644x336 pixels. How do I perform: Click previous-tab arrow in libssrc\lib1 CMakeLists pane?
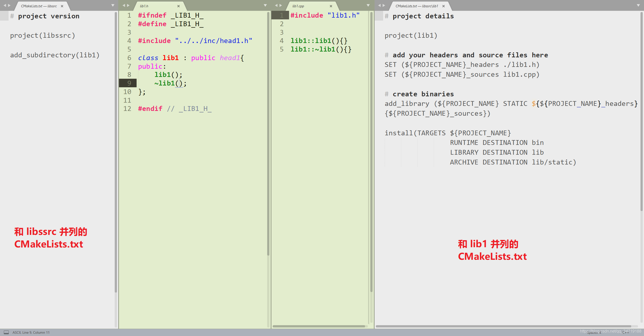(x=379, y=5)
